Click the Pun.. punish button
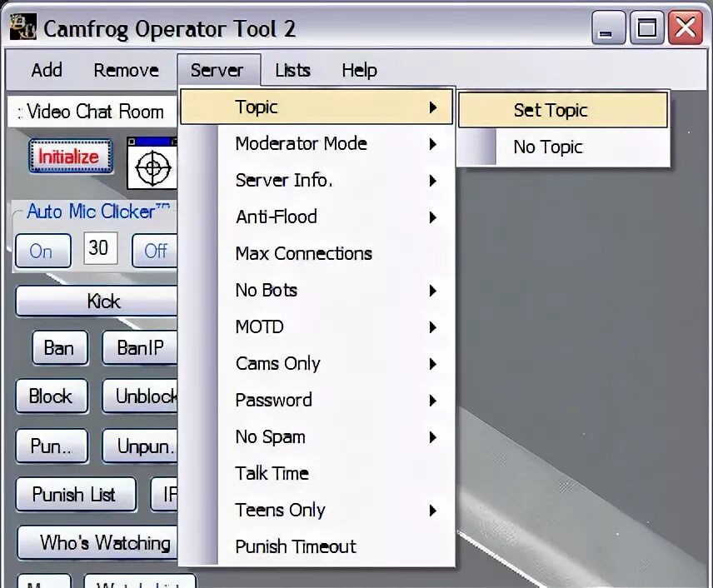 (52, 446)
